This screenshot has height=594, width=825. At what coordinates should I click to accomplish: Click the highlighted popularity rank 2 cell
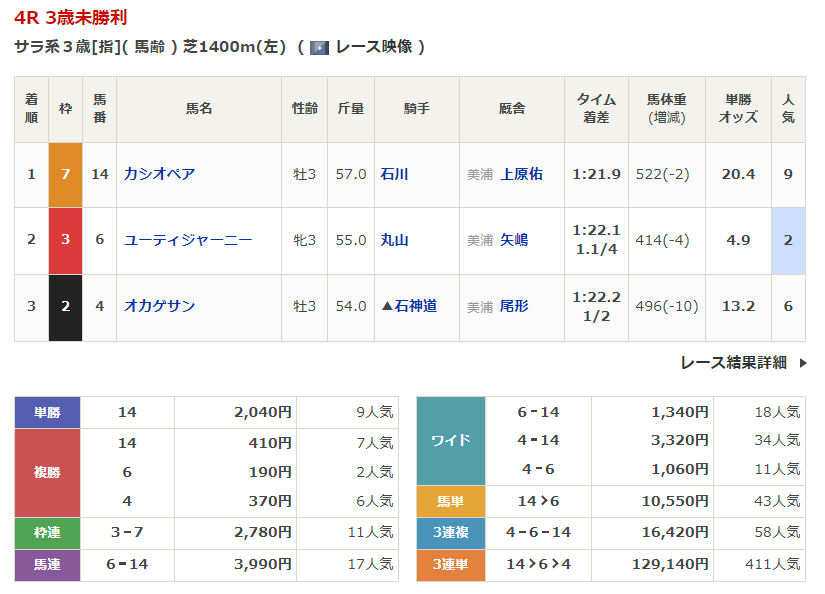coord(788,240)
